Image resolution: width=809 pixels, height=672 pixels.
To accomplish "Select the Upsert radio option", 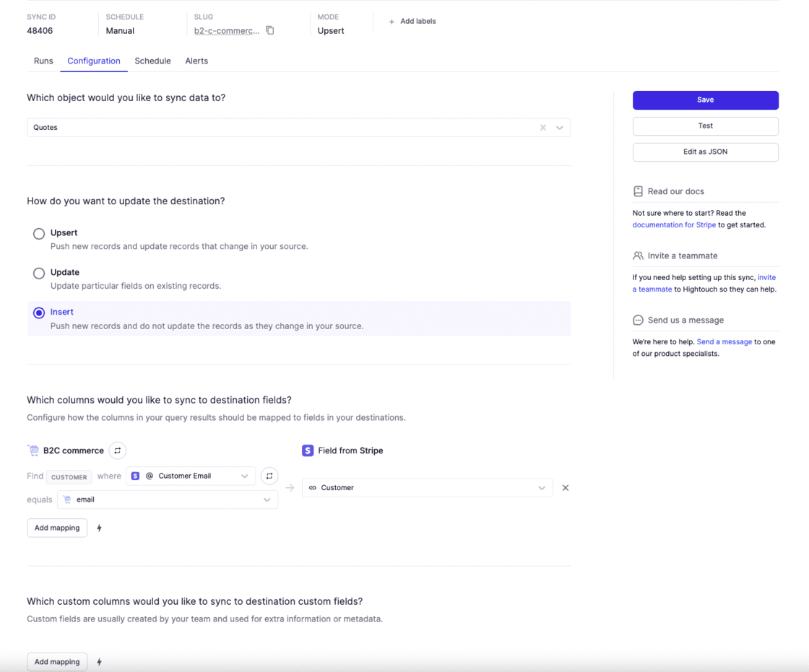I will pyautogui.click(x=39, y=234).
